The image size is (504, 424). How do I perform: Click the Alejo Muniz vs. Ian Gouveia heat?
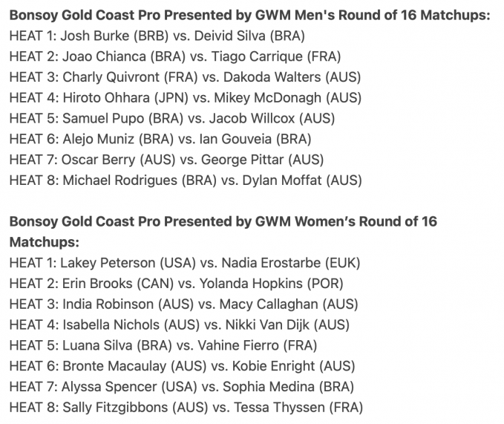coord(160,139)
